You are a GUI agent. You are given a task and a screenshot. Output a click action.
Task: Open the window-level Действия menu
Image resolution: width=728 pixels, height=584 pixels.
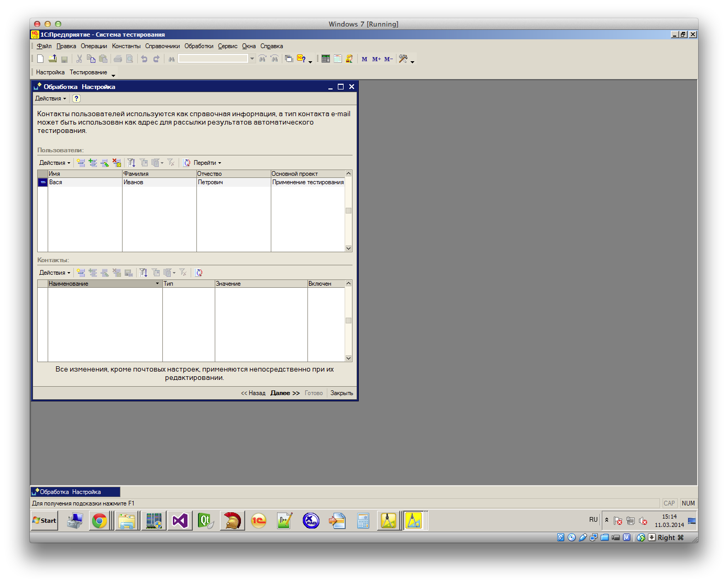click(x=50, y=98)
